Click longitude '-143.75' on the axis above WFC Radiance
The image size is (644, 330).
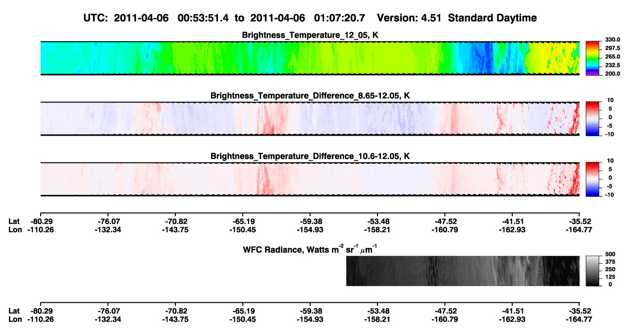pyautogui.click(x=175, y=230)
